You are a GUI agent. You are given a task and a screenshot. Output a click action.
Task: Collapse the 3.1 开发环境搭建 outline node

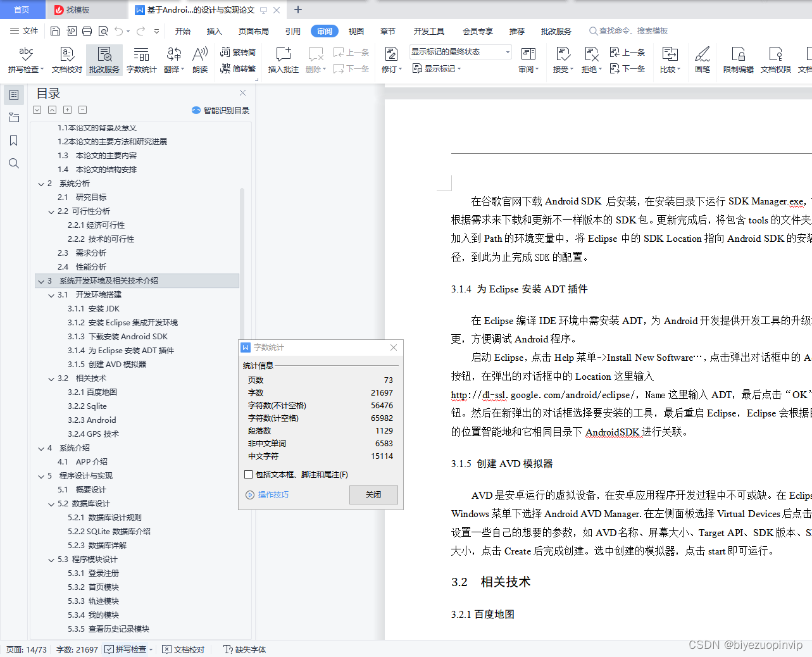(x=51, y=294)
